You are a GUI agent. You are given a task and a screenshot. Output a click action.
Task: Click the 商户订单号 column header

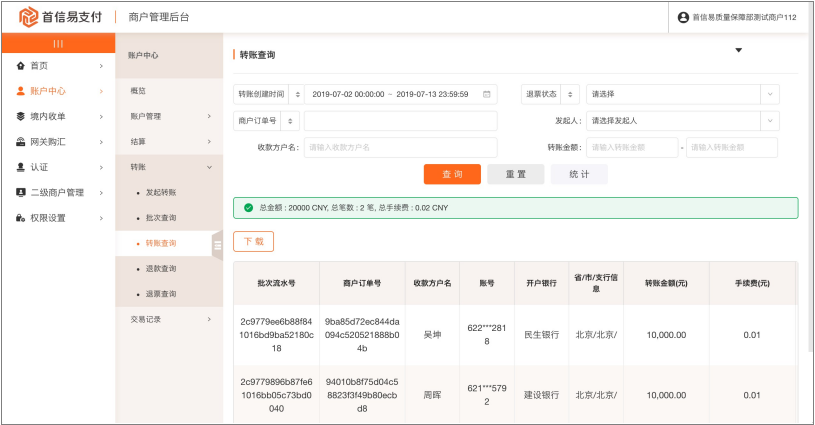click(x=362, y=283)
